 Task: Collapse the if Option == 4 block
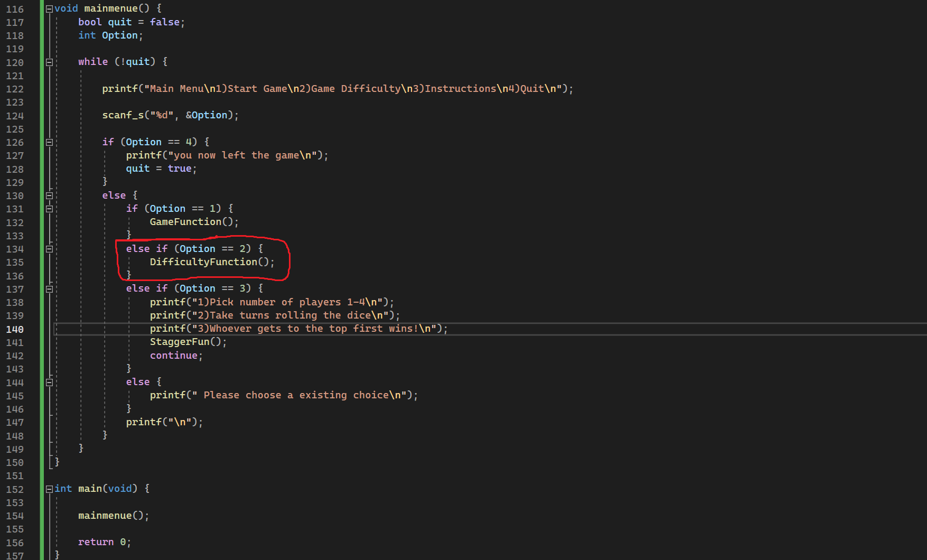click(x=49, y=142)
